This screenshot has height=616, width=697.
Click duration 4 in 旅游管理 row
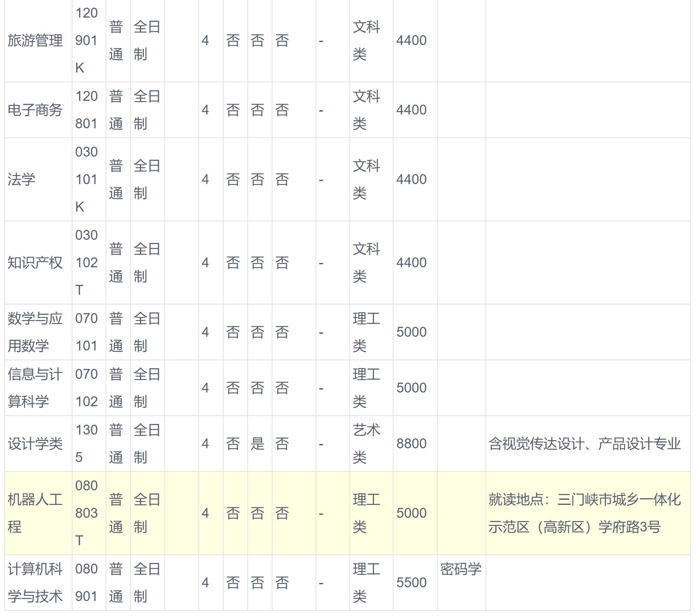point(205,41)
